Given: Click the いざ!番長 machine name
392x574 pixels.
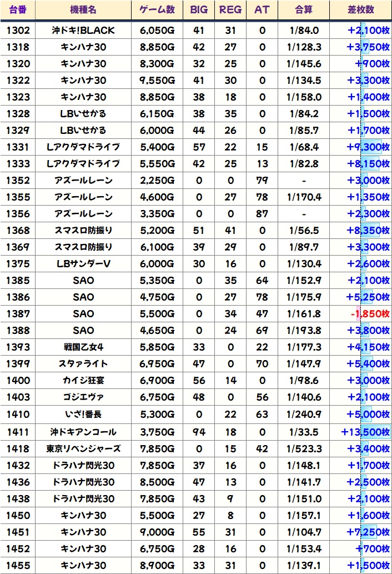Looking at the screenshot, I should [83, 414].
